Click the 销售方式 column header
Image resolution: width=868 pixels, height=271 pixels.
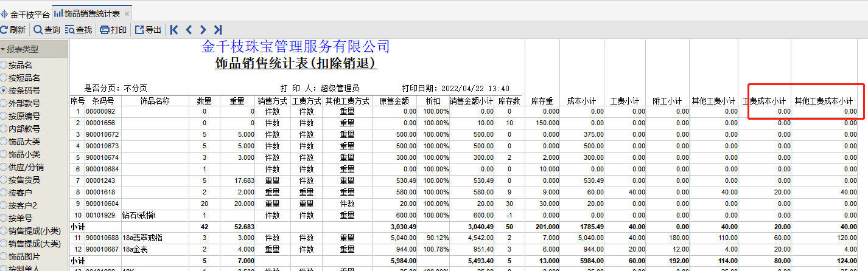pyautogui.click(x=272, y=101)
